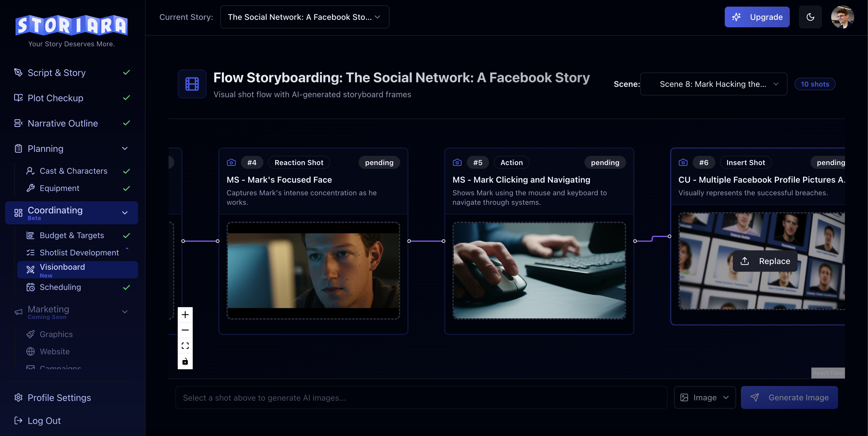Toggle dark mode moon icon
Viewport: 868px width, 436px height.
[x=810, y=17]
